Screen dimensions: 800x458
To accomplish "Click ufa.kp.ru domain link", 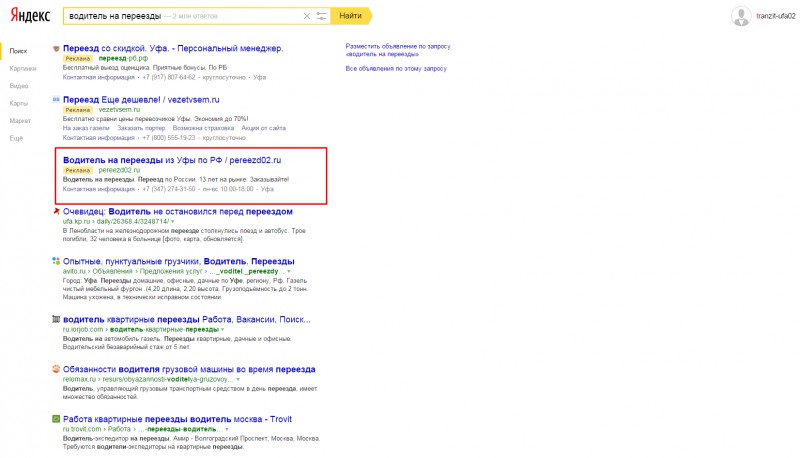I will (76, 221).
